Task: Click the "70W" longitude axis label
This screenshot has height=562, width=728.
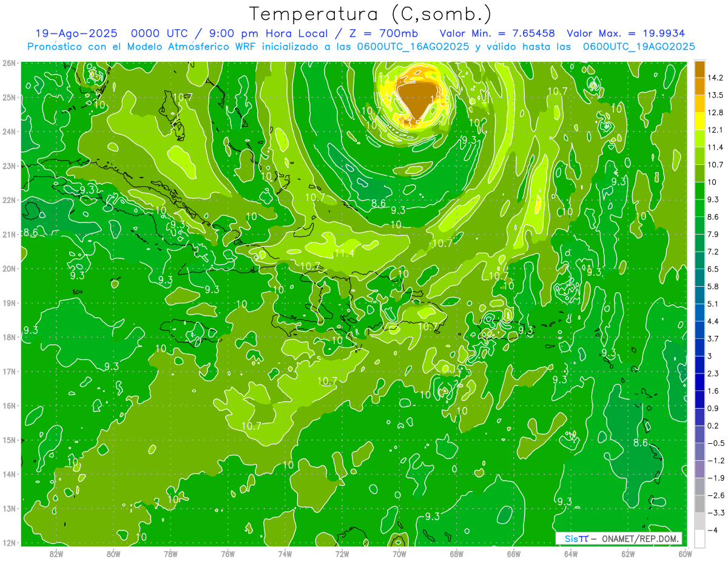Action: coord(399,554)
